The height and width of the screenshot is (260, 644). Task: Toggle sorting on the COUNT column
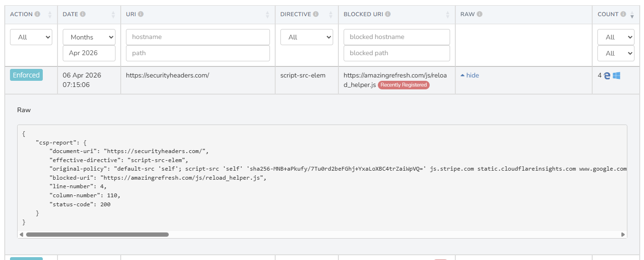click(632, 15)
